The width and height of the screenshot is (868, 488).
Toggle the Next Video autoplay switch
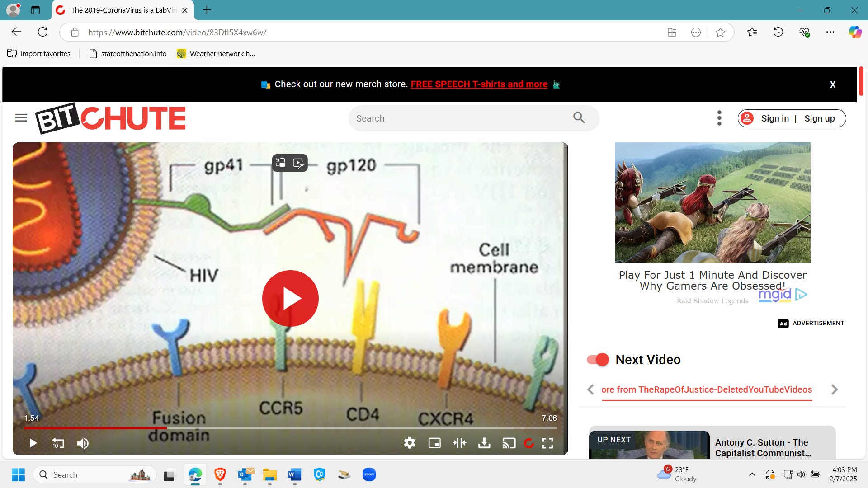tap(598, 360)
